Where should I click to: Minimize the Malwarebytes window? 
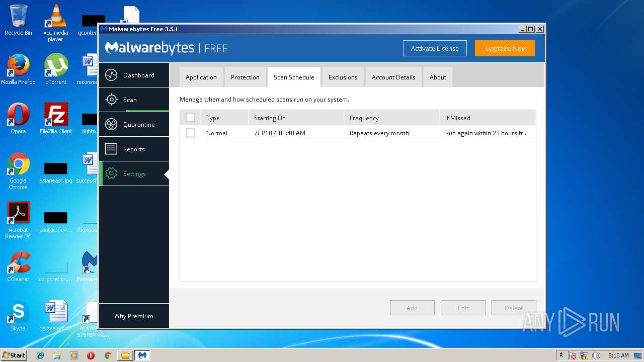[522, 29]
